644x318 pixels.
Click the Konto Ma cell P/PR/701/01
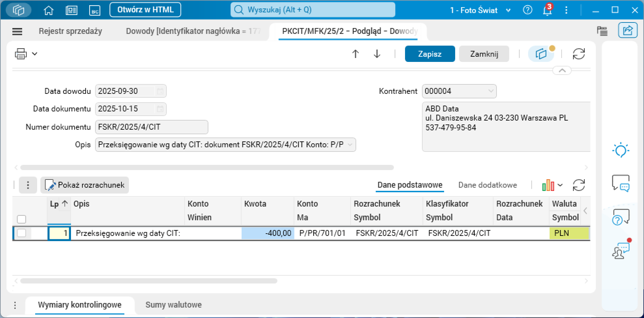pyautogui.click(x=322, y=233)
